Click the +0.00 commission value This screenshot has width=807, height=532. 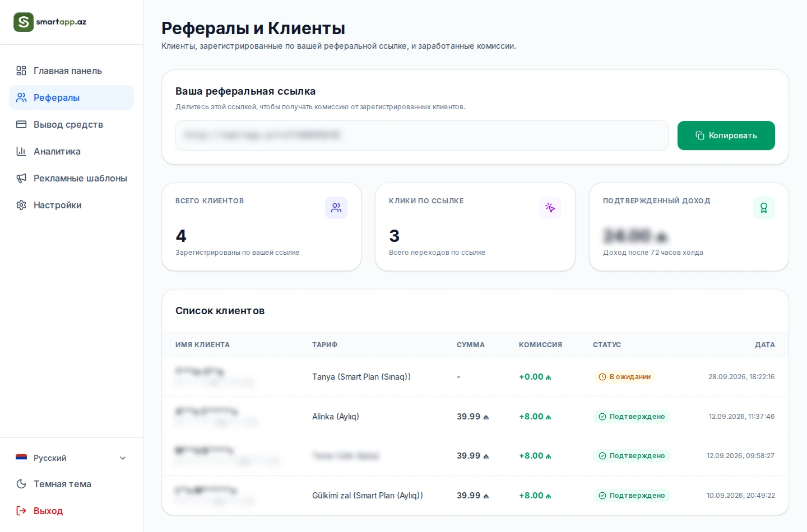pyautogui.click(x=535, y=377)
